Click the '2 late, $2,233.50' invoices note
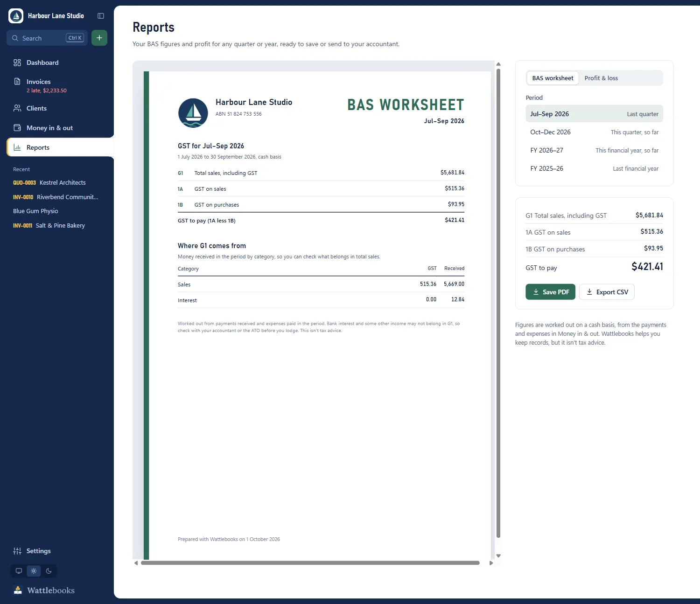The image size is (700, 604). coord(47,90)
